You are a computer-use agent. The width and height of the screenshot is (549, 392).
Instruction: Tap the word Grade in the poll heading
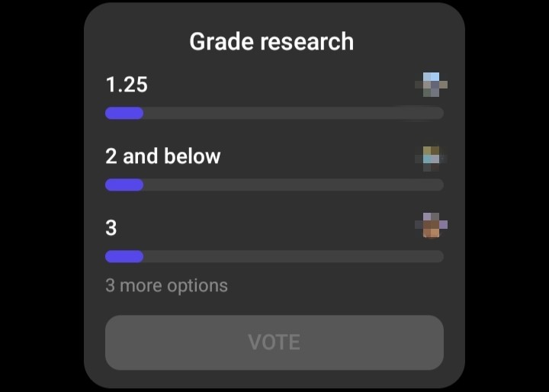click(222, 42)
